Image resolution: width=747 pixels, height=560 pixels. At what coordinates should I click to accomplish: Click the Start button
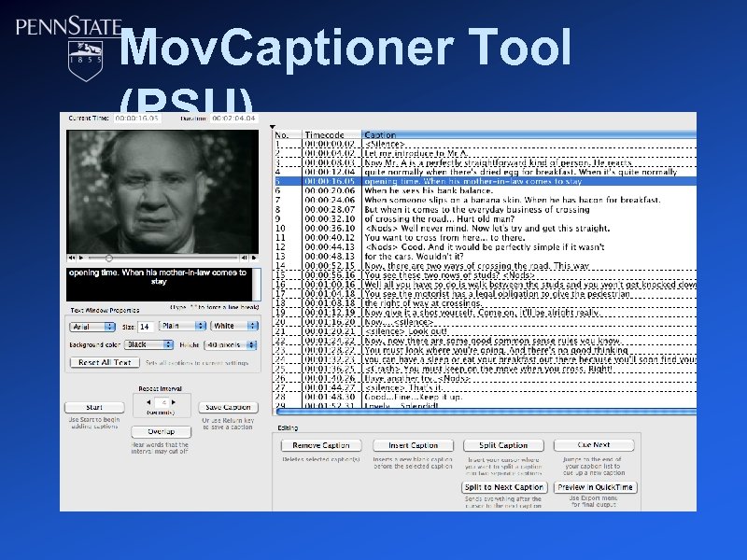[x=94, y=407]
